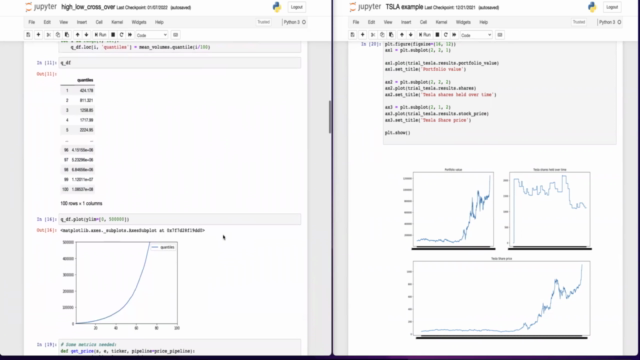The image size is (640, 360).
Task: Restart and run all in high_low_cross_over notebook
Action: point(130,35)
